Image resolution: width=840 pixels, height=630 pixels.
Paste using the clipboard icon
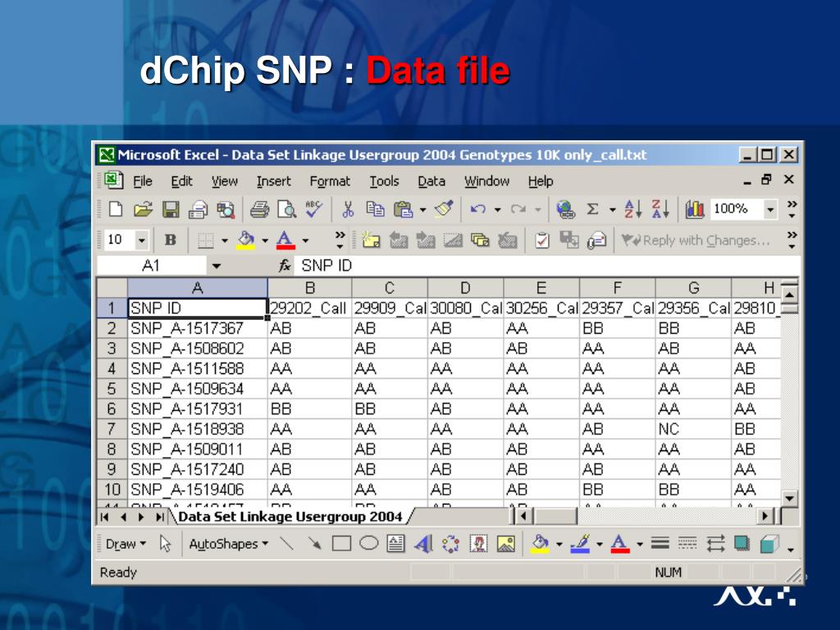[x=403, y=209]
